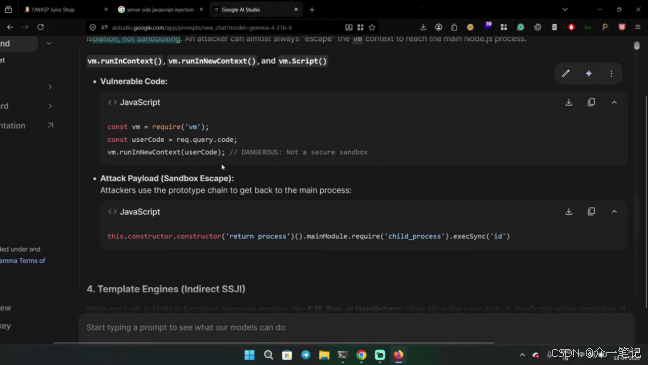Open the Firefox account icon
Screen dimensions: 648x365
pyautogui.click(x=438, y=27)
